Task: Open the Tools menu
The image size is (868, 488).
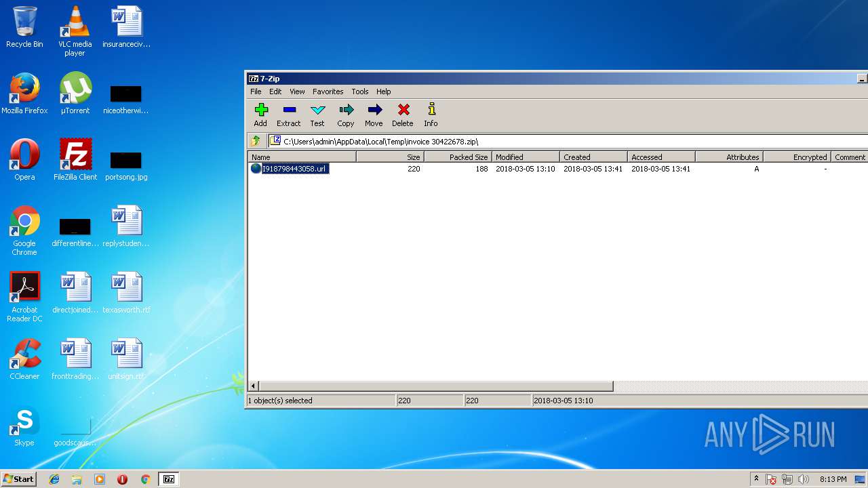Action: pos(360,91)
